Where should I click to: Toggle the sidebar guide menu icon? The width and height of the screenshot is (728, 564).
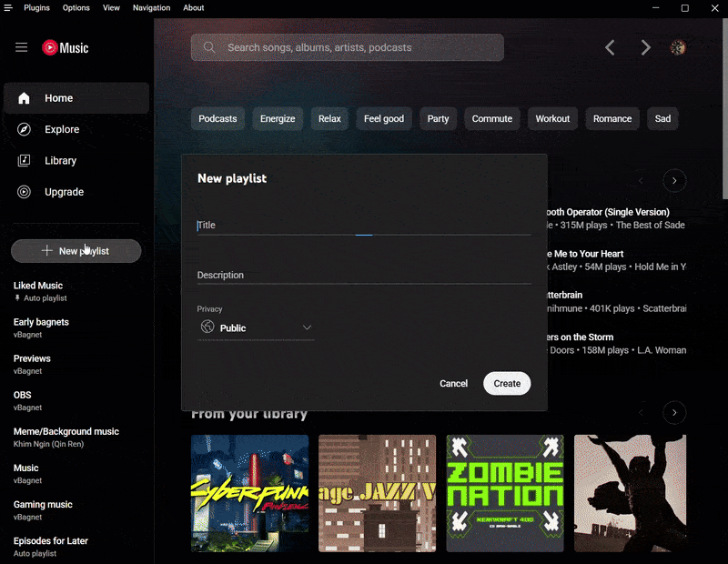coord(21,47)
